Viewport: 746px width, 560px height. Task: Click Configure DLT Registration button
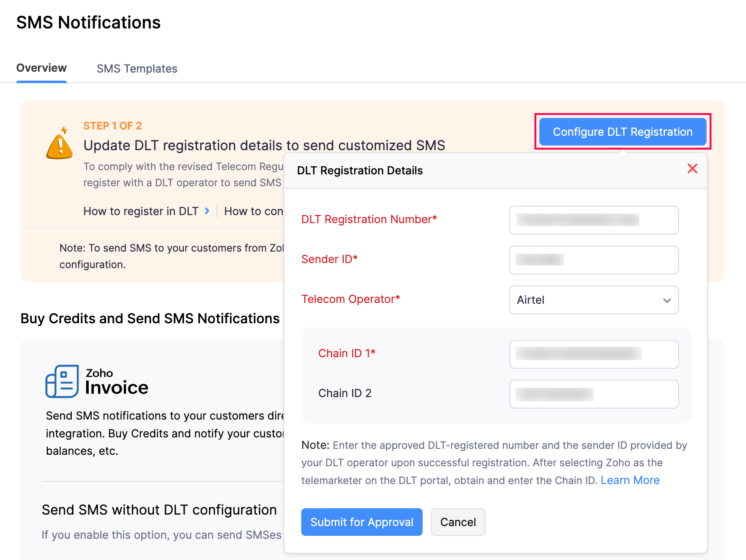tap(623, 132)
